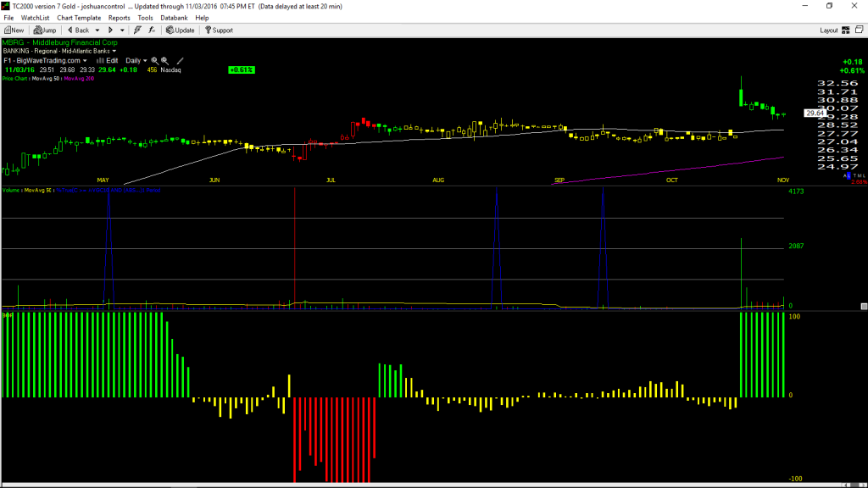Select the T price scale option
Image resolution: width=868 pixels, height=488 pixels.
tap(854, 175)
